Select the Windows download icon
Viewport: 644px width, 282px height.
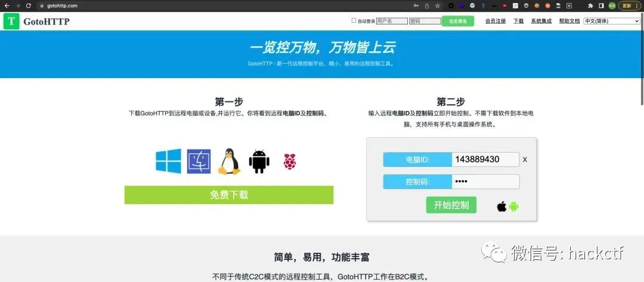point(168,161)
